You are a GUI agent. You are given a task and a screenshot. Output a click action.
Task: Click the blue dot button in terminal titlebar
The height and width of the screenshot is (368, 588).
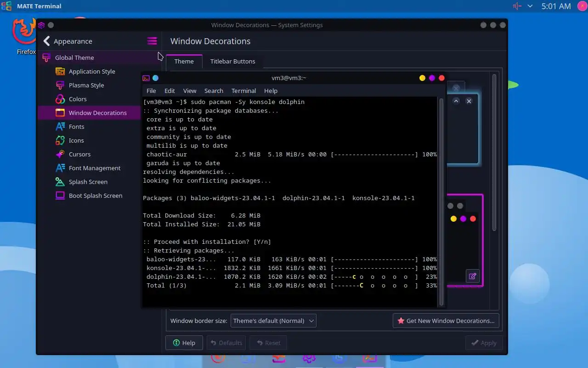click(x=155, y=78)
